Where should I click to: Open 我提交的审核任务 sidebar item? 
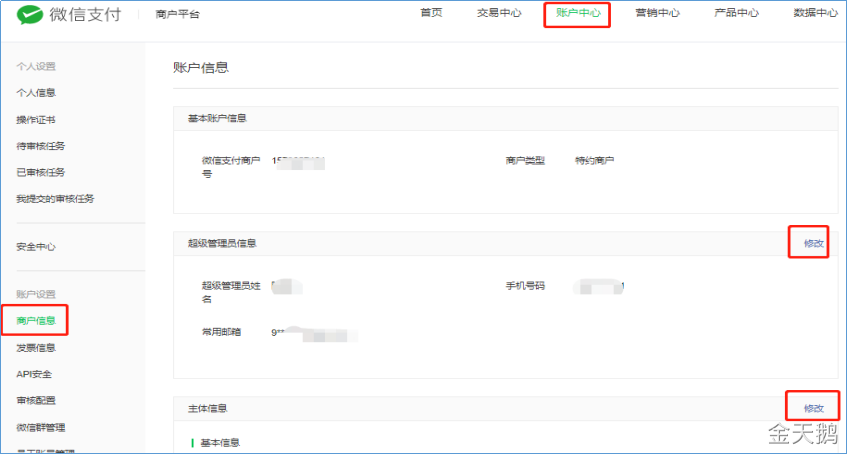click(x=55, y=199)
